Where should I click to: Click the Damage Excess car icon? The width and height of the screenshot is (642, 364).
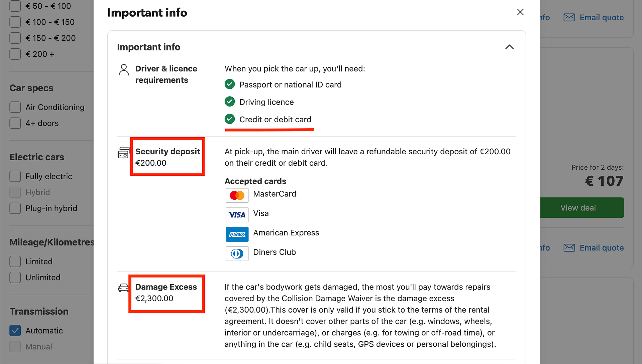123,288
